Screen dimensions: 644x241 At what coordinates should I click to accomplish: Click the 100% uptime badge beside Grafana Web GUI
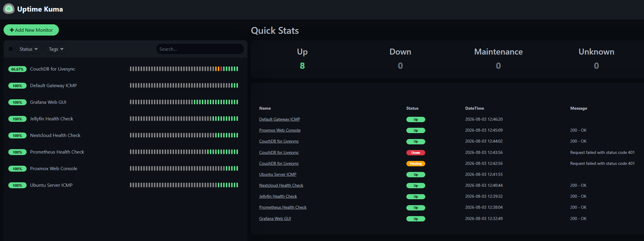17,102
